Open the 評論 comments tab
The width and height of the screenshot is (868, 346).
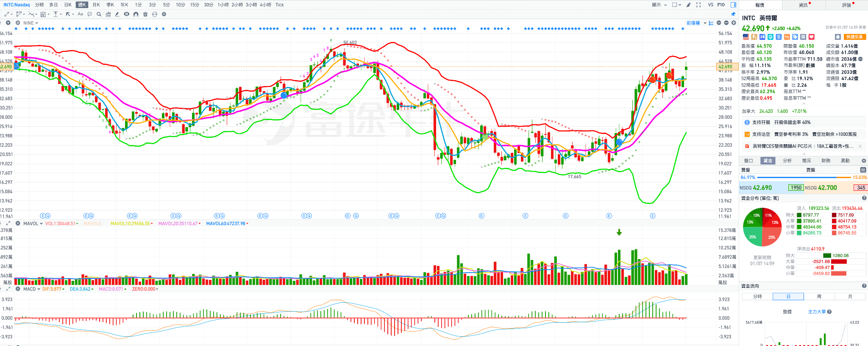click(846, 5)
